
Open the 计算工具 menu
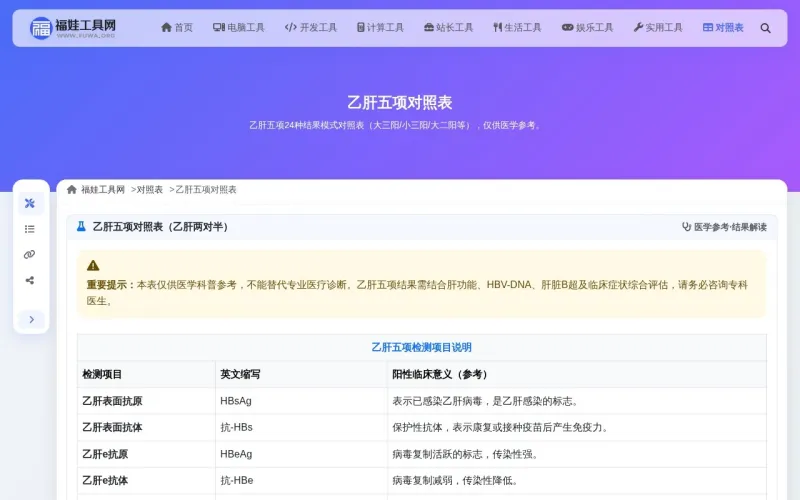click(x=380, y=28)
